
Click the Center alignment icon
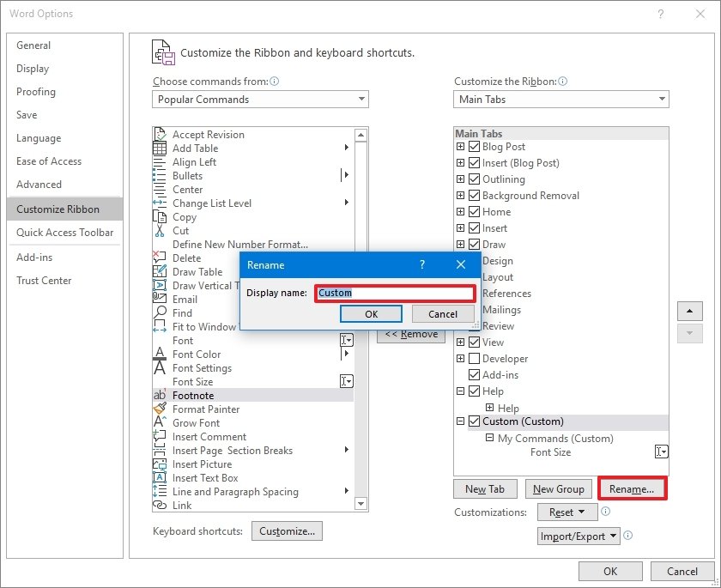point(160,190)
